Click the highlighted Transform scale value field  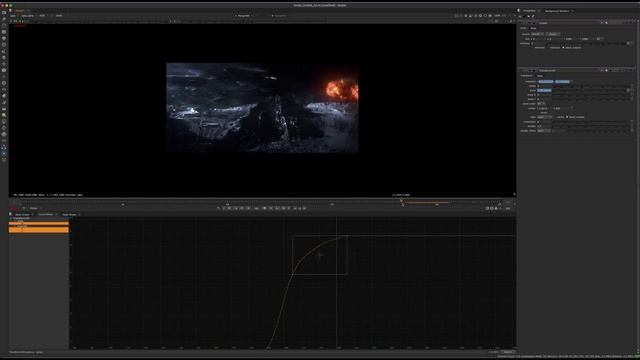544,90
